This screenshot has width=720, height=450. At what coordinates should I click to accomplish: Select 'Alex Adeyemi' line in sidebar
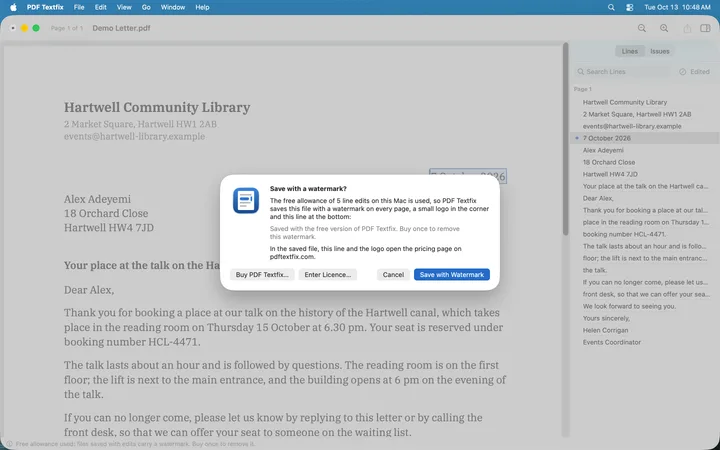[645, 150]
